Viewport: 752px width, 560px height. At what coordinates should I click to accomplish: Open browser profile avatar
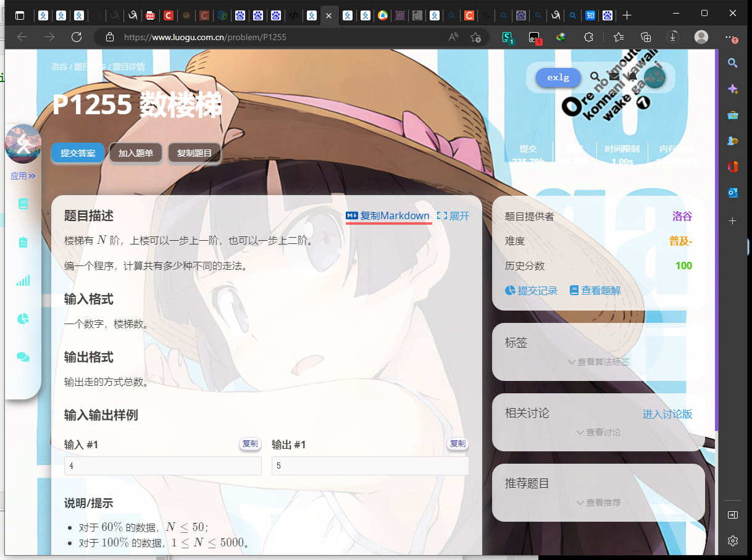pyautogui.click(x=701, y=37)
